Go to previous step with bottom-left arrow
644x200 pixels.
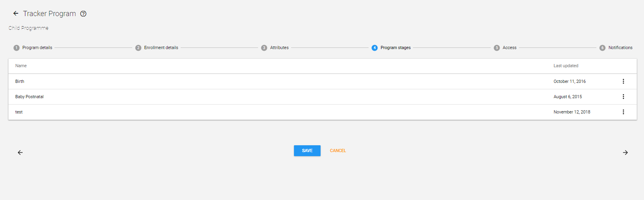(x=20, y=153)
